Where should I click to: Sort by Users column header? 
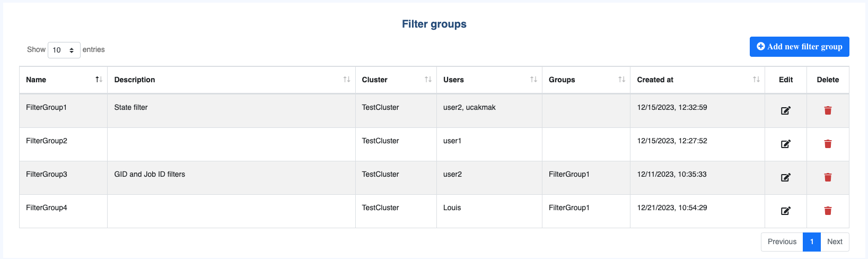point(489,80)
